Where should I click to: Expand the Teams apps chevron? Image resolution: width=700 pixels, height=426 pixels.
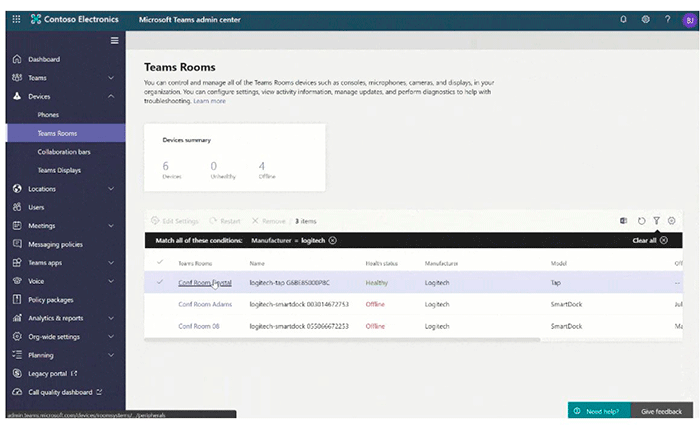coord(111,263)
